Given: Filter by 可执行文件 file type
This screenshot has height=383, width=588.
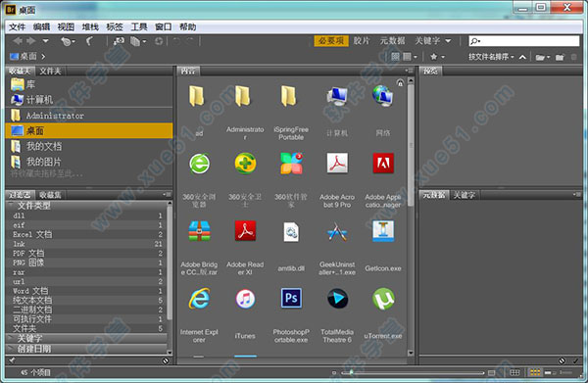Looking at the screenshot, I should point(87,319).
